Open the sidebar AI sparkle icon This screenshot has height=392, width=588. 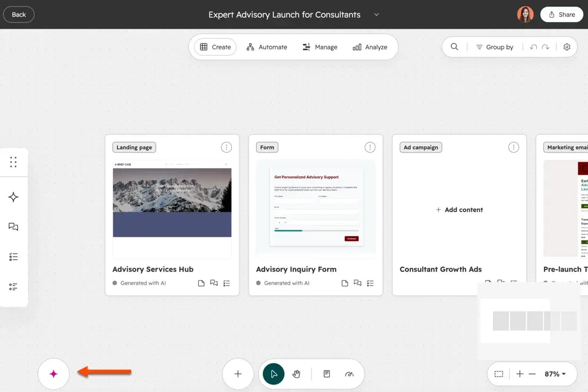[x=13, y=197]
